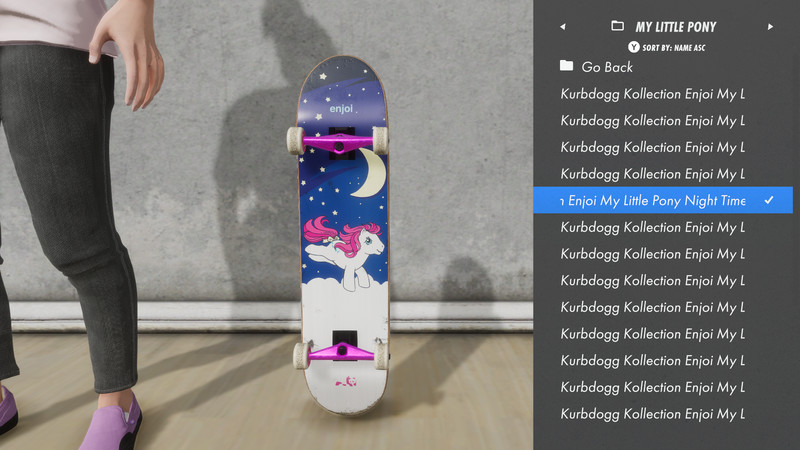Open the MY LITTLE PONY folder title
The width and height of the screenshot is (800, 450).
click(676, 27)
